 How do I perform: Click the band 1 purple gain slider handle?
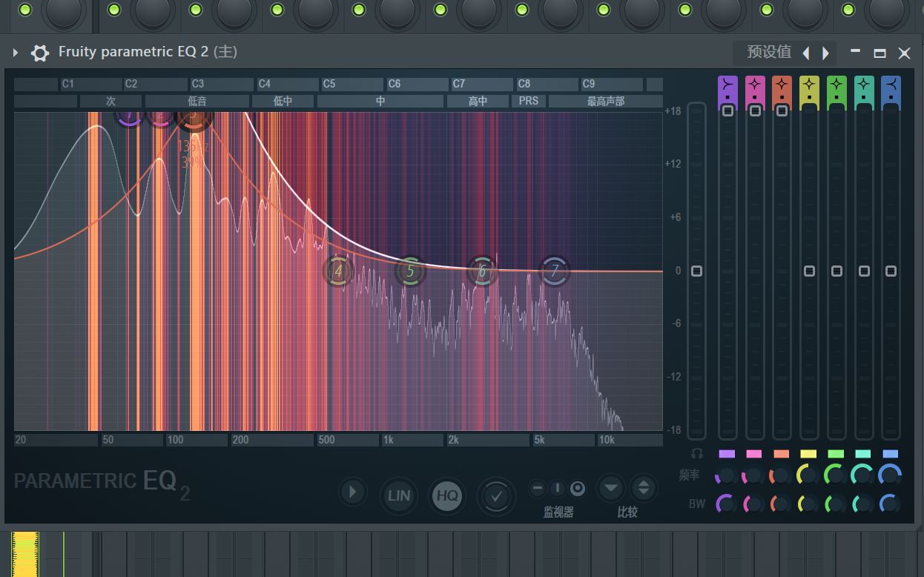727,111
